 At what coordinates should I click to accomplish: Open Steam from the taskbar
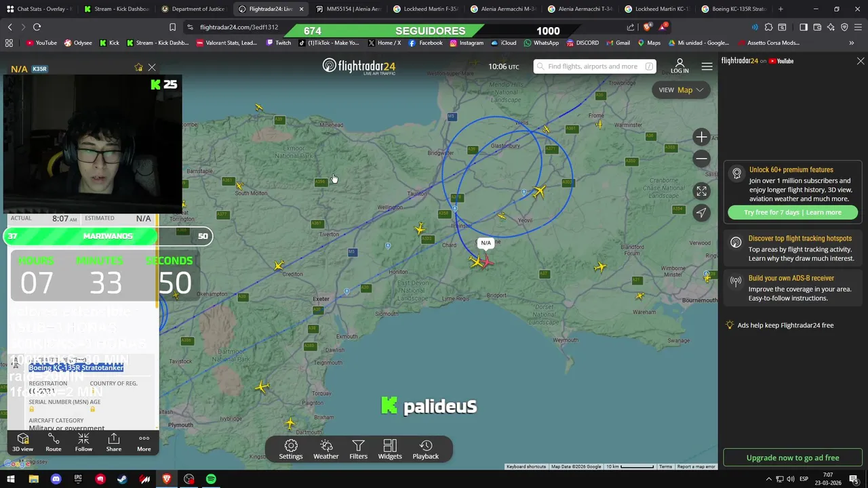[122, 479]
